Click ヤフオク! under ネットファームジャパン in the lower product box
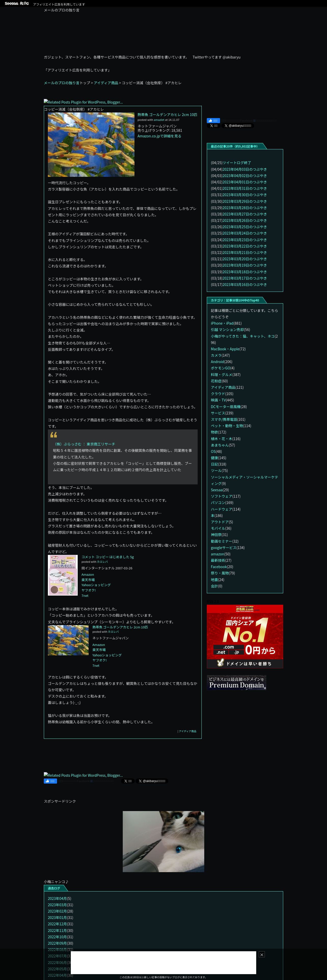This screenshot has height=980, width=327. 99,660
